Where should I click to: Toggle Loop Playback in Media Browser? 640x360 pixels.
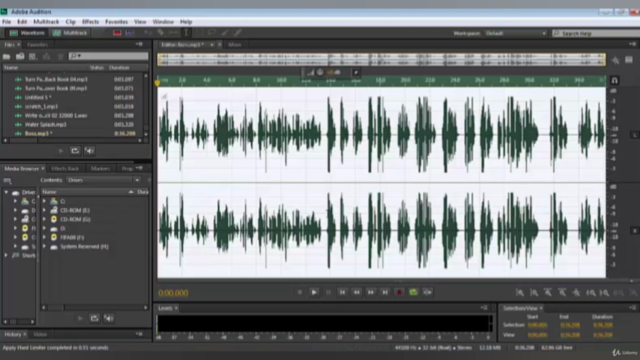tap(94, 318)
